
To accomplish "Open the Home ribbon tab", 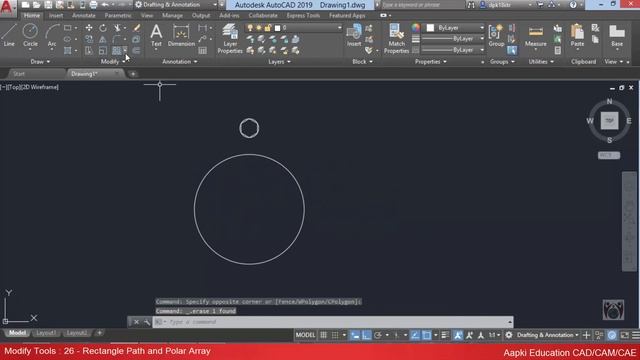I will click(32, 16).
